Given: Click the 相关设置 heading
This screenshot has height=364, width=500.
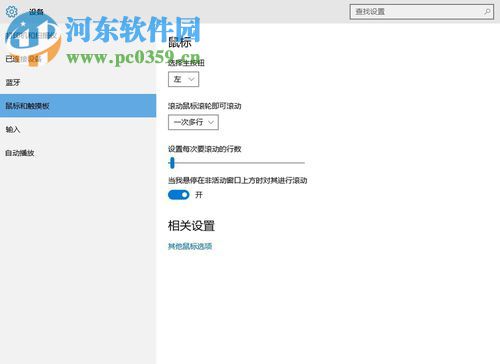Looking at the screenshot, I should [191, 226].
